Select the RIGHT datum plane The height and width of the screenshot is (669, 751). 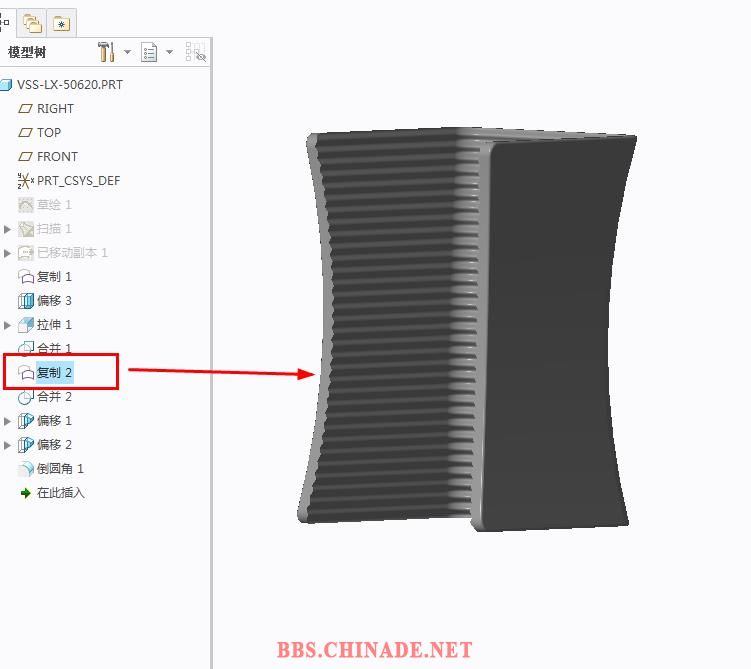point(55,109)
